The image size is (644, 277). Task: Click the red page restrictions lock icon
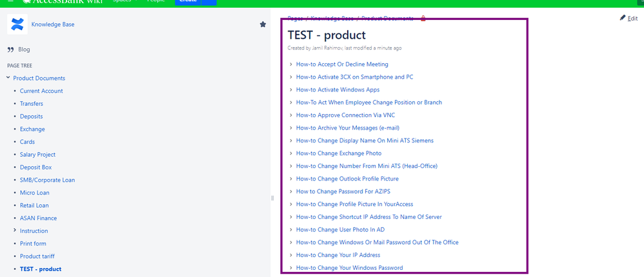(423, 19)
